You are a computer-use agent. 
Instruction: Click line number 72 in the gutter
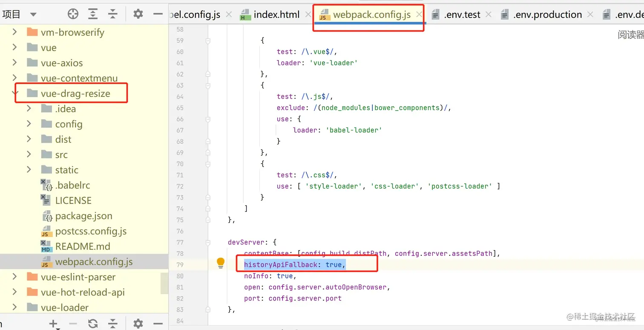pyautogui.click(x=180, y=186)
